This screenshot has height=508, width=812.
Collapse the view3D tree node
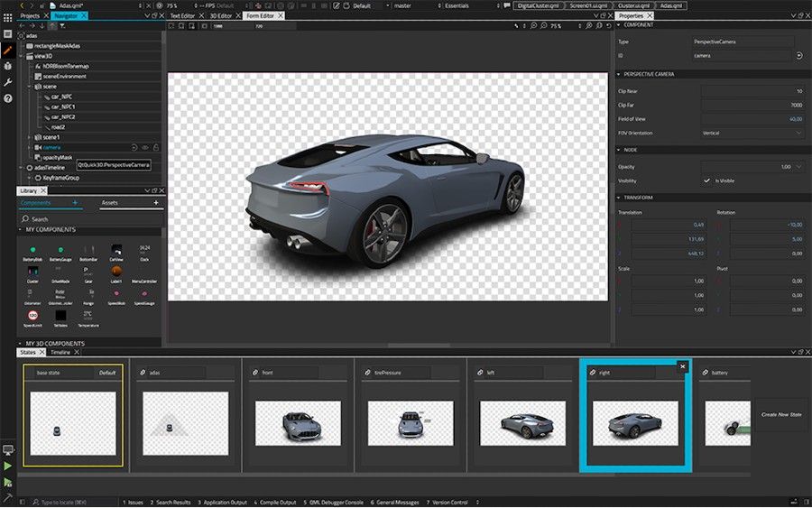[x=22, y=56]
